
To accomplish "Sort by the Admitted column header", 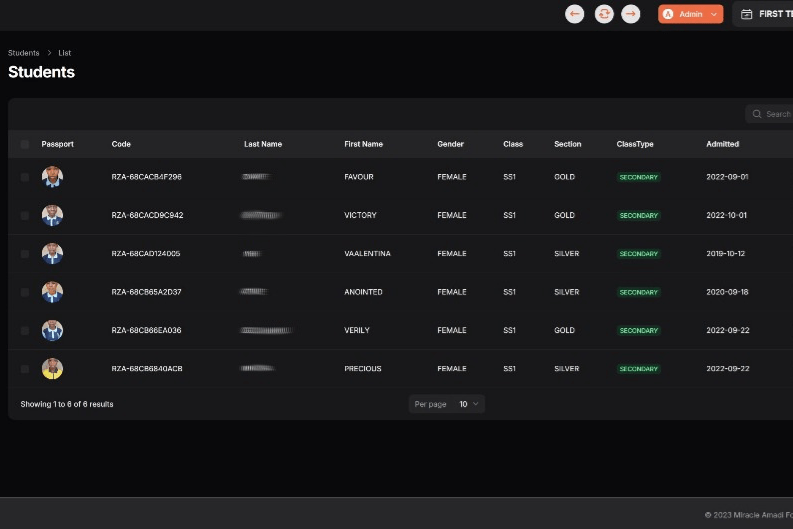I will pos(722,144).
